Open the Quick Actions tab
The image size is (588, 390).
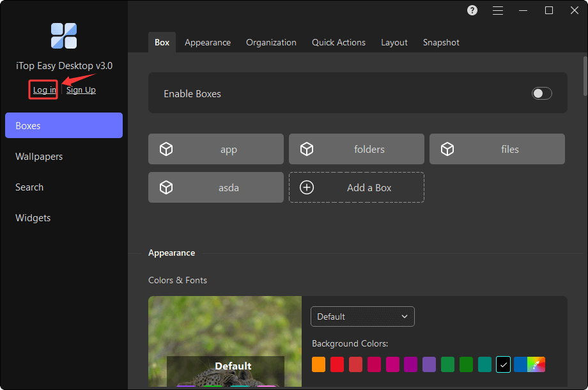339,42
